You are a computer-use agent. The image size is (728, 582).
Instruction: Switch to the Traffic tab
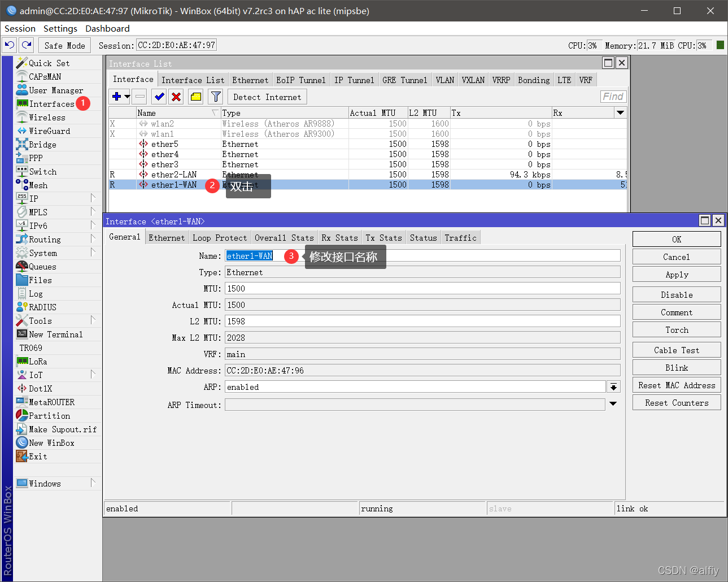click(460, 237)
